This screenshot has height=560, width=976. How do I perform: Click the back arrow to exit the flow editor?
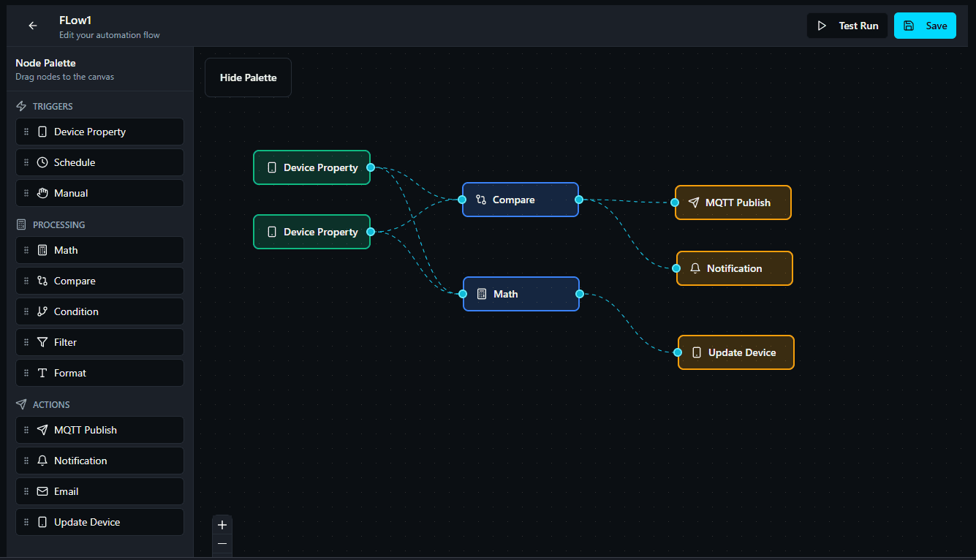[x=32, y=25]
